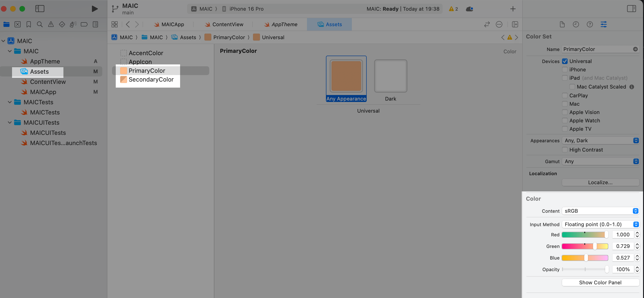The width and height of the screenshot is (644, 298).
Task: Open the Bookmark navigator icon
Action: pyautogui.click(x=28, y=24)
